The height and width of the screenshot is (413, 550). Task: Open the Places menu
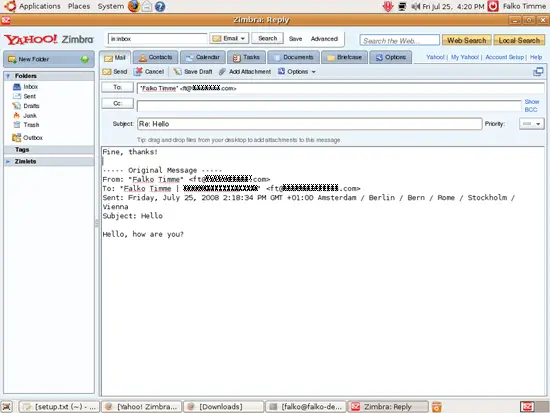point(79,6)
